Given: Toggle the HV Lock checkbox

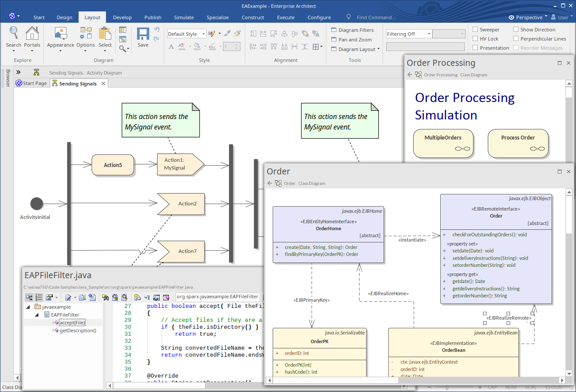Looking at the screenshot, I should click(476, 39).
